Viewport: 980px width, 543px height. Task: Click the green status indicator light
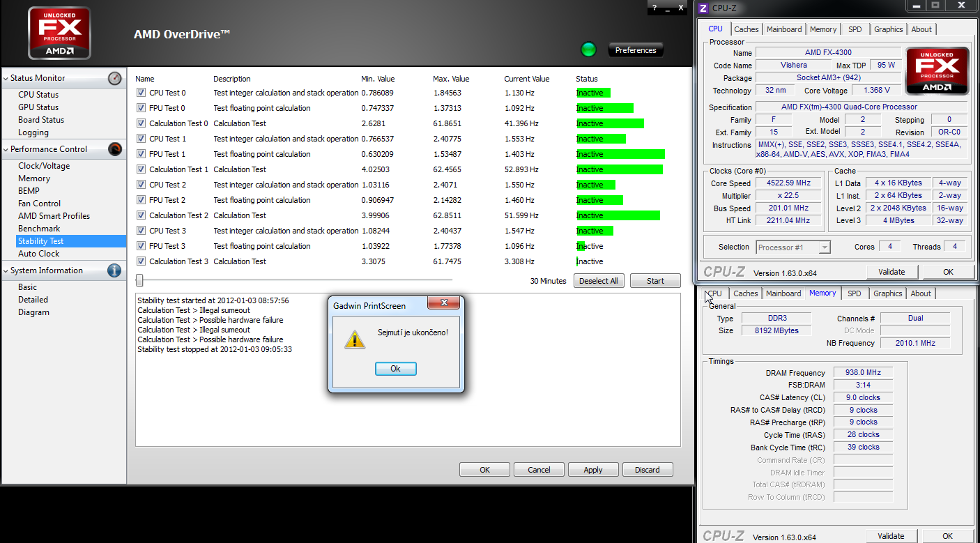pos(589,49)
